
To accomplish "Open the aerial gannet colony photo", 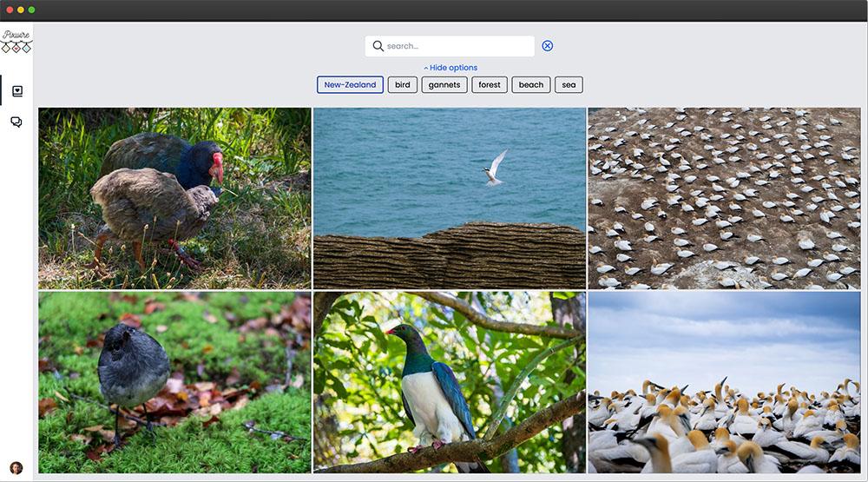I will [724, 198].
